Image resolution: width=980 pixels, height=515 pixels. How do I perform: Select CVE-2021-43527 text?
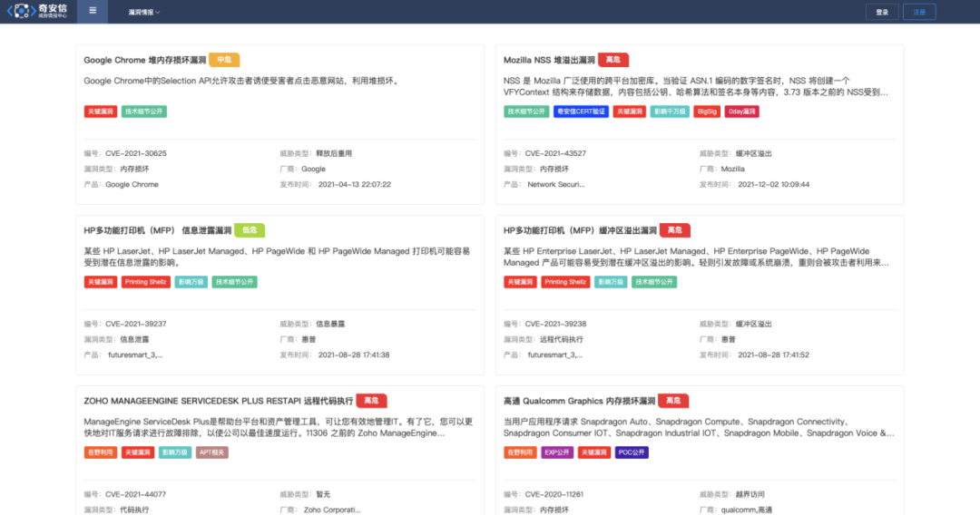click(x=555, y=153)
